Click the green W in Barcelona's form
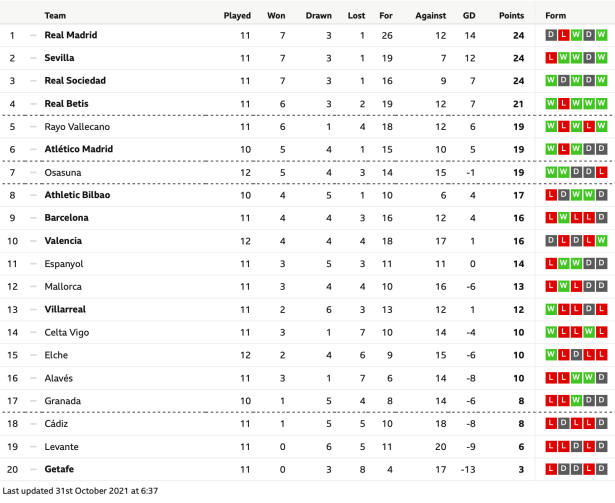The width and height of the screenshot is (615, 503). [564, 218]
